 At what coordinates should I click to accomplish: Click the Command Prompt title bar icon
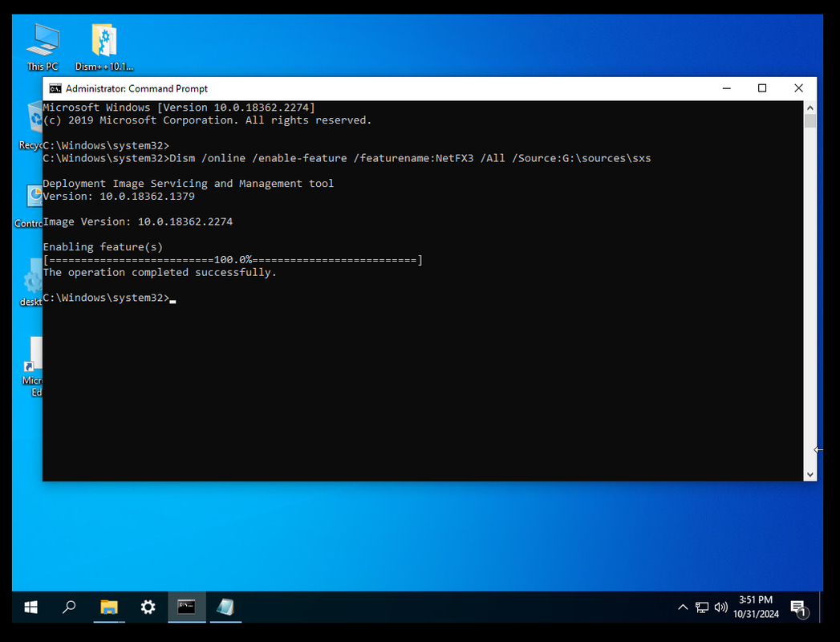[x=55, y=88]
